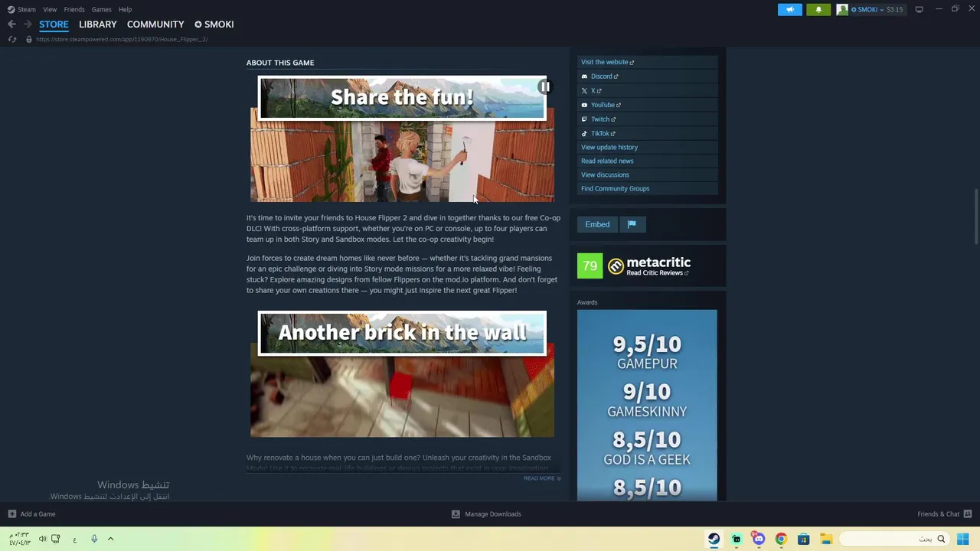Click the Embed button
The image size is (980, 551).
pos(597,224)
